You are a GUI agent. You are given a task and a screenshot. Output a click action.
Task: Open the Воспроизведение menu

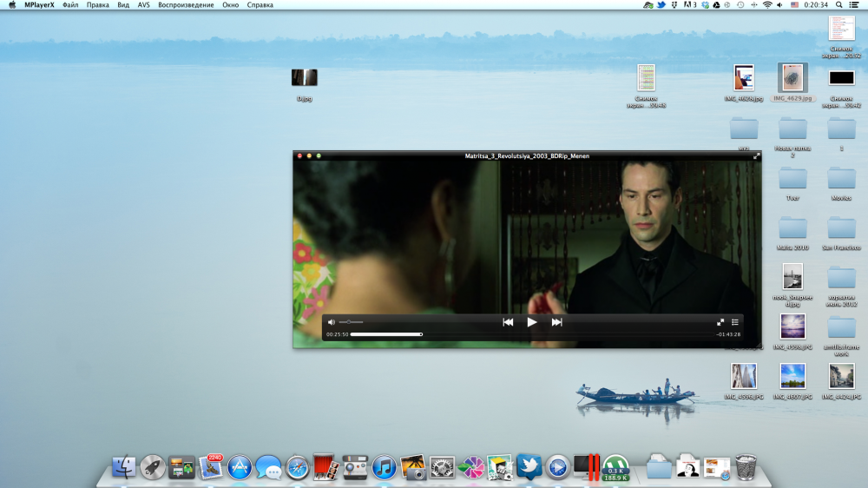click(x=186, y=5)
